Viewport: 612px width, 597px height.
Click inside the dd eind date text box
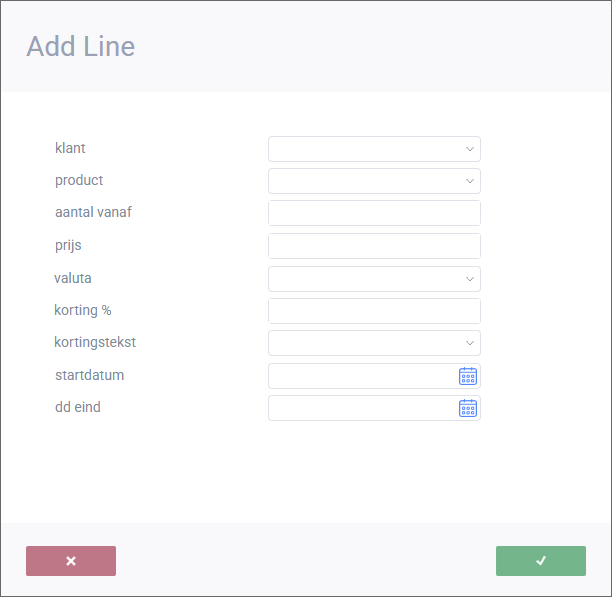pyautogui.click(x=361, y=408)
